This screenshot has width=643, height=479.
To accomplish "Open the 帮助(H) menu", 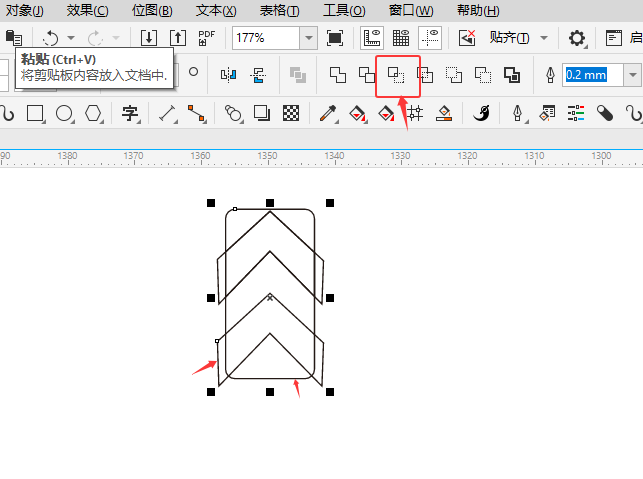I will coord(478,10).
